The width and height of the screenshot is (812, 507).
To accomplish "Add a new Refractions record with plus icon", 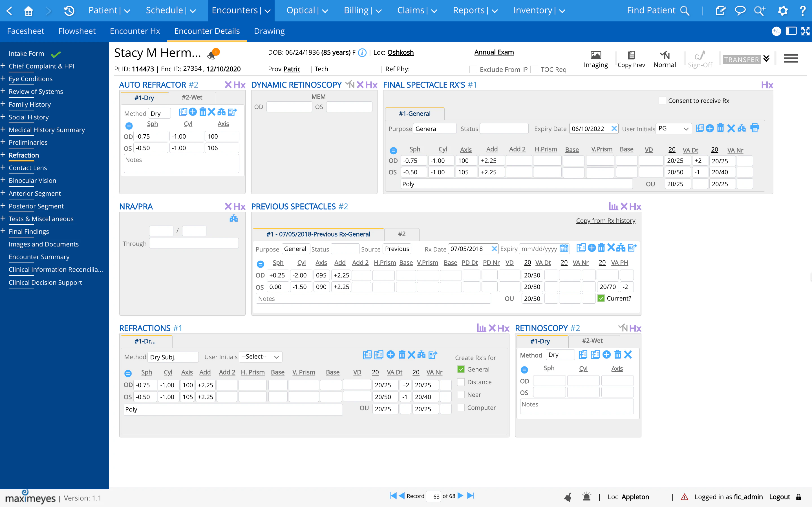I will (x=390, y=354).
